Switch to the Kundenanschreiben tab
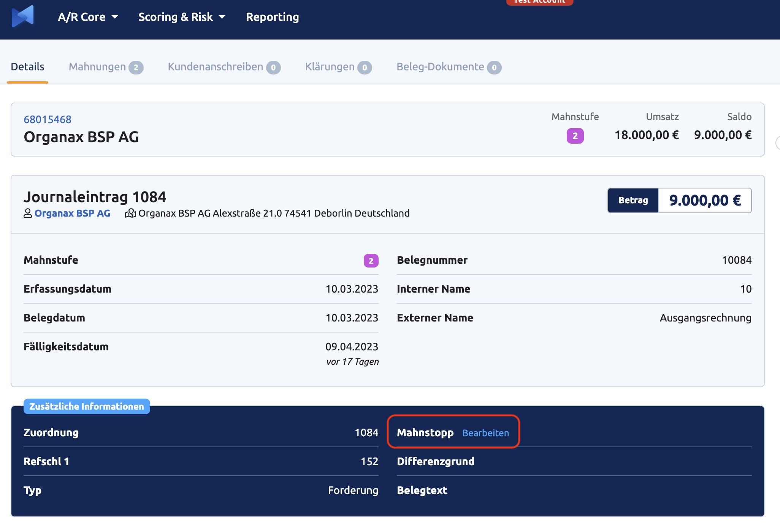The image size is (780, 532). click(224, 67)
